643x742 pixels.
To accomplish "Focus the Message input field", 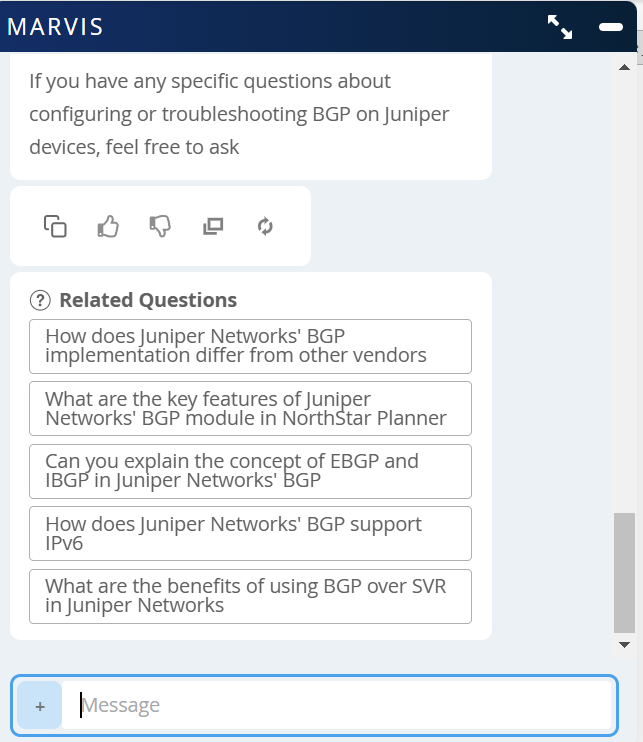I will point(340,705).
